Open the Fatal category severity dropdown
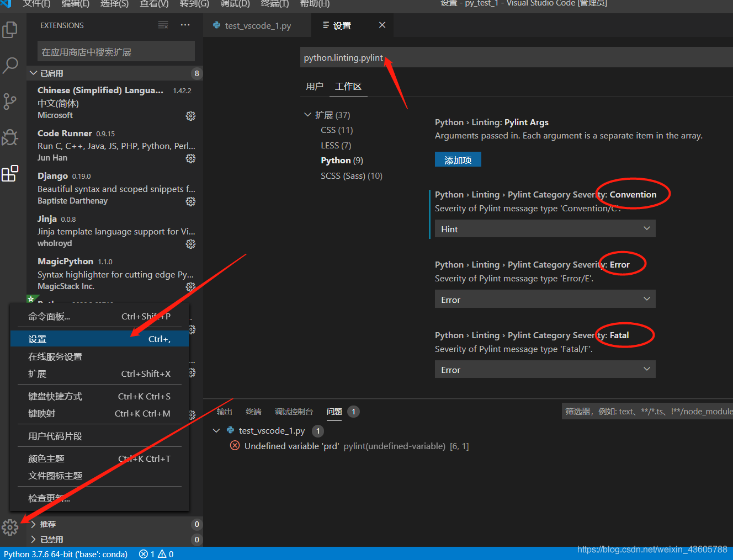 point(545,369)
